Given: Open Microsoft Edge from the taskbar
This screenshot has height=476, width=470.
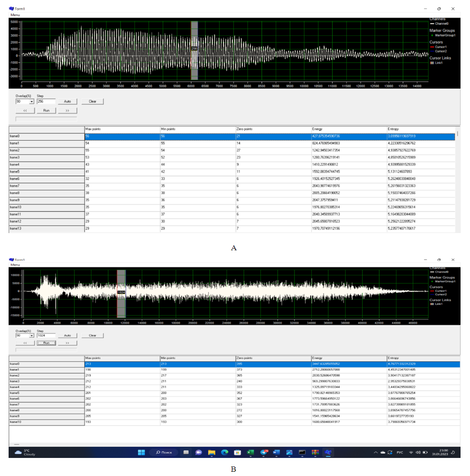Looking at the screenshot, I should tap(224, 452).
